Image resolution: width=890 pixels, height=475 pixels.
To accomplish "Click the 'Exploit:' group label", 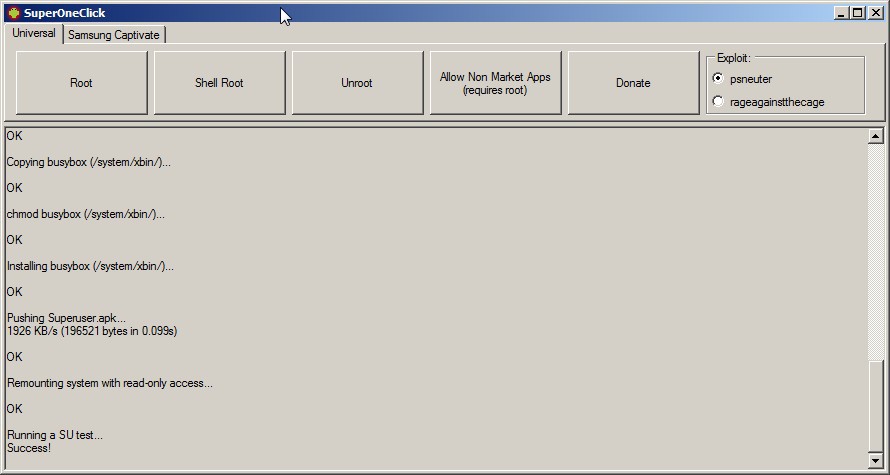I will coord(734,57).
